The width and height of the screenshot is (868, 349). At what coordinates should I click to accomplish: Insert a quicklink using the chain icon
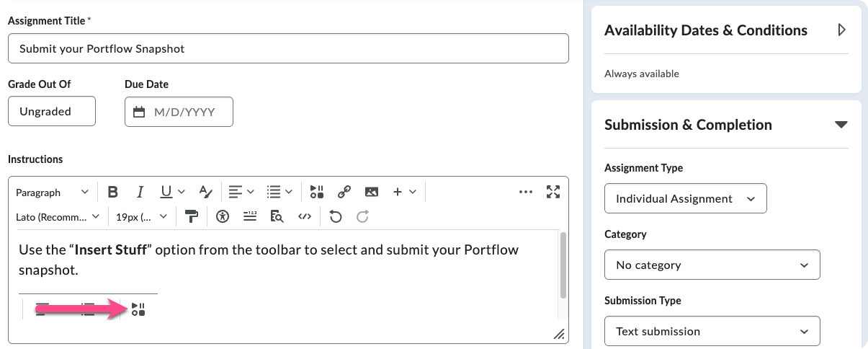pos(344,192)
